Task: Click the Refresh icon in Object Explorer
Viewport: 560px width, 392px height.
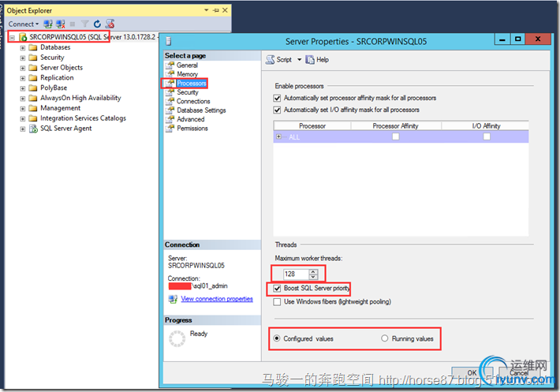Action: point(97,24)
